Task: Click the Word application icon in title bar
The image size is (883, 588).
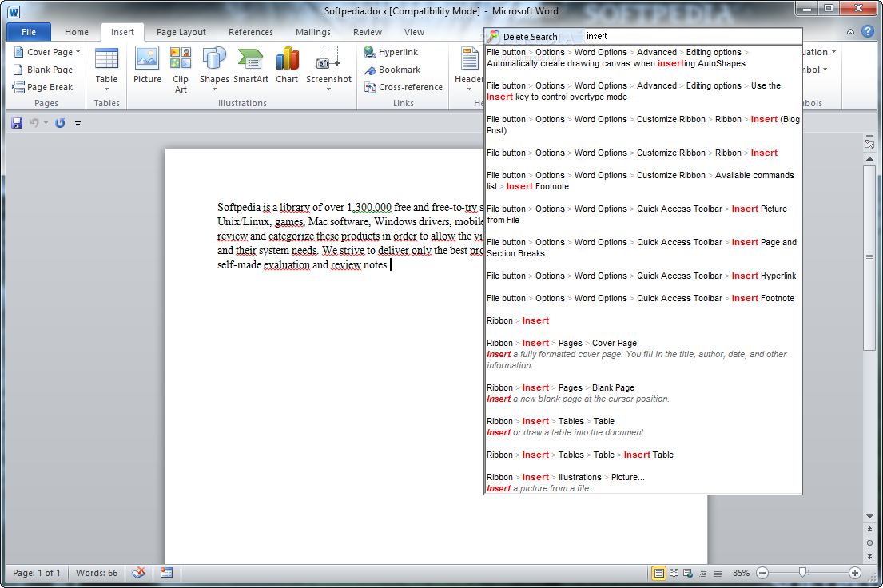Action: click(x=14, y=11)
